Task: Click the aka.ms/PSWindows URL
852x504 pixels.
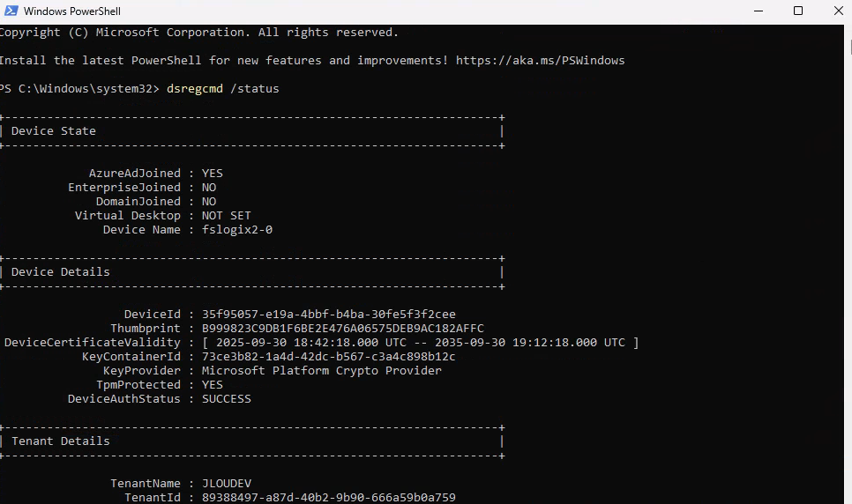Action: pyautogui.click(x=542, y=61)
